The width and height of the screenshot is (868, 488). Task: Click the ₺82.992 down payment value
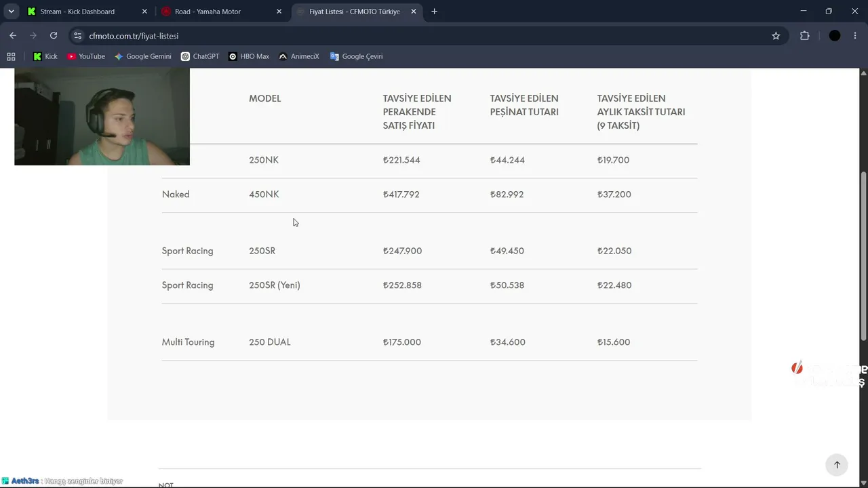(507, 195)
